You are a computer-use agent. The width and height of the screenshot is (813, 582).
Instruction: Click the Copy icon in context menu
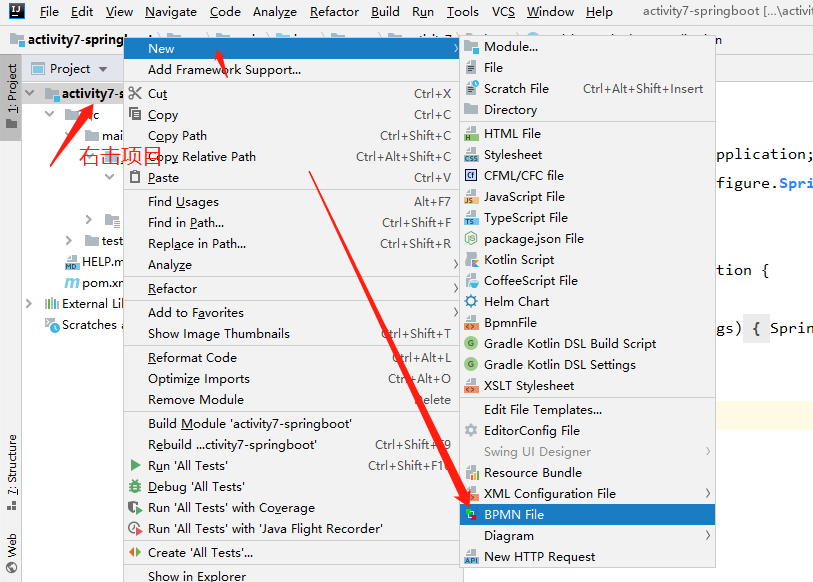pyautogui.click(x=135, y=114)
